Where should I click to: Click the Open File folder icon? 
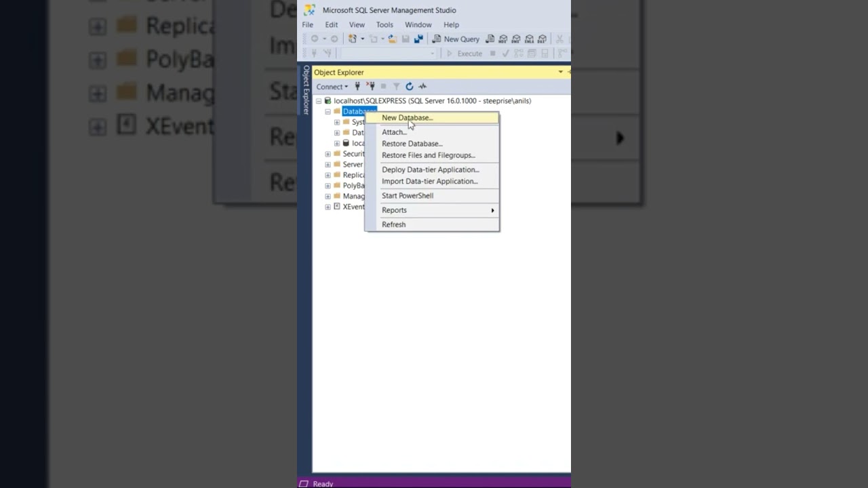pyautogui.click(x=392, y=39)
